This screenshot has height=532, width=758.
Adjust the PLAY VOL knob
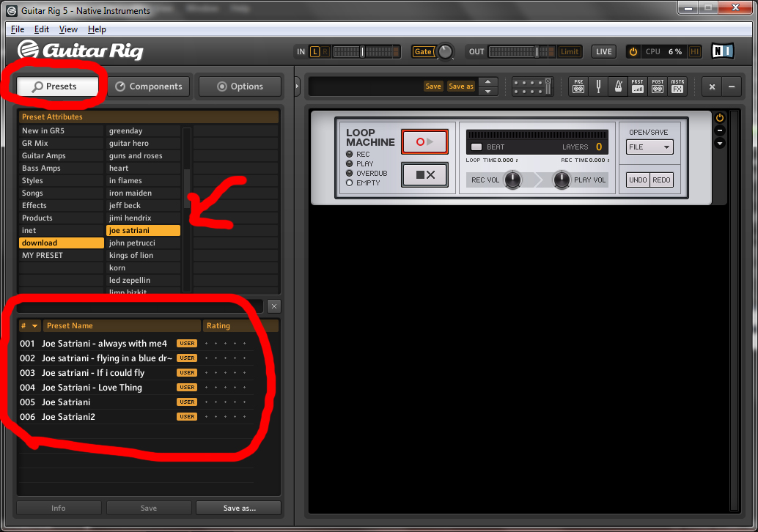point(562,180)
